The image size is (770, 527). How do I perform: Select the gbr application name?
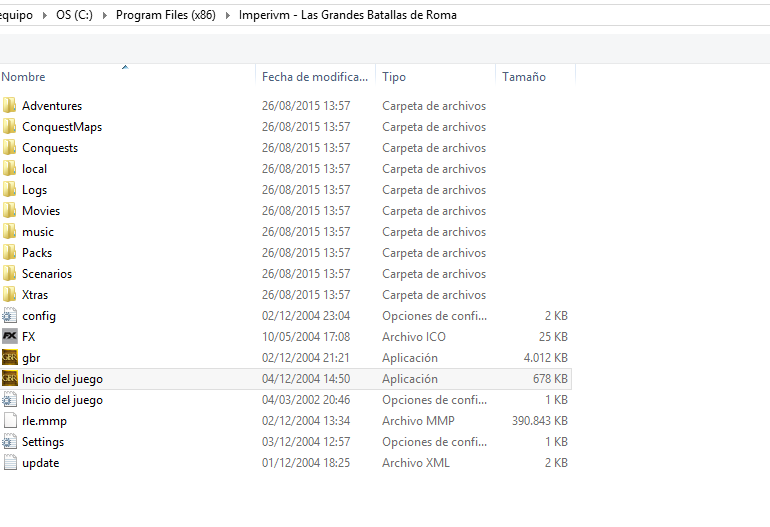[31, 358]
